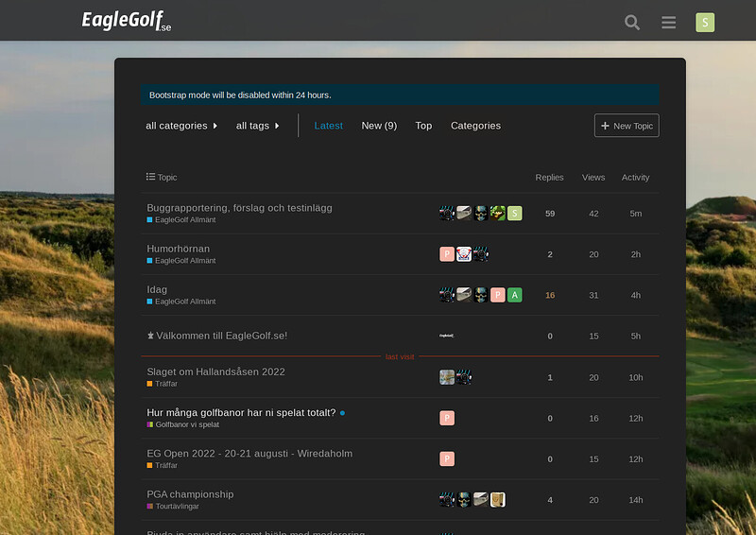The image size is (756, 535).
Task: Click the New Topic button
Action: pyautogui.click(x=627, y=126)
